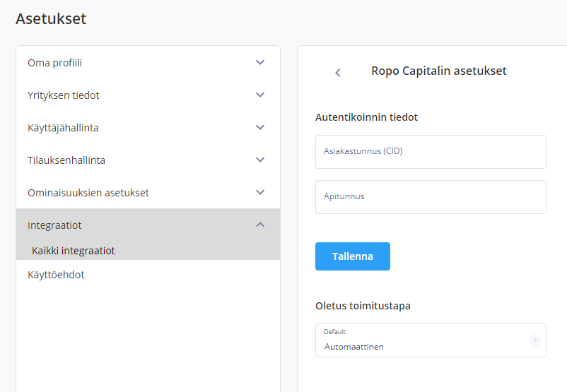The image size is (567, 392).
Task: Click the Tallenna button
Action: coord(353,256)
